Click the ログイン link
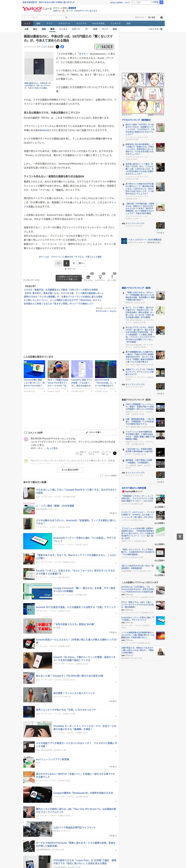This screenshot has height=868, width=186. tap(57, 11)
